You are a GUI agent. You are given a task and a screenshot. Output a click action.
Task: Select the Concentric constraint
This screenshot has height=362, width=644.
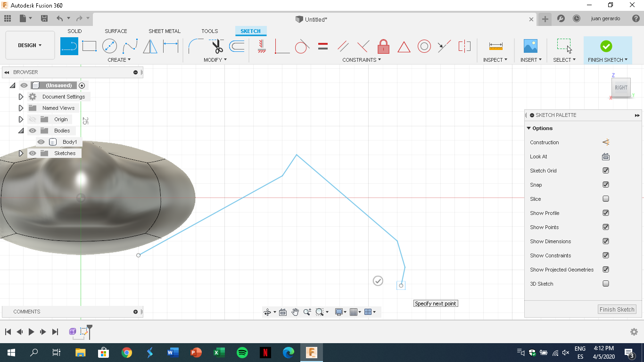[424, 46]
